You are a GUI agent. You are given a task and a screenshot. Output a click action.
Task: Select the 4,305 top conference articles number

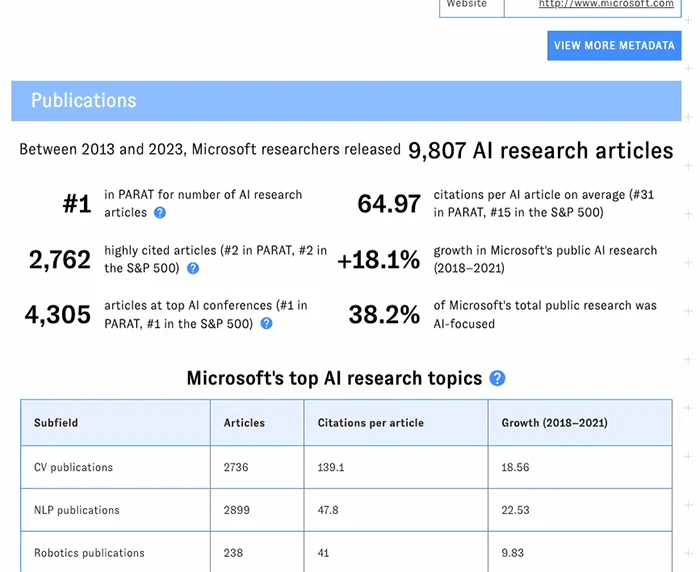pos(58,315)
